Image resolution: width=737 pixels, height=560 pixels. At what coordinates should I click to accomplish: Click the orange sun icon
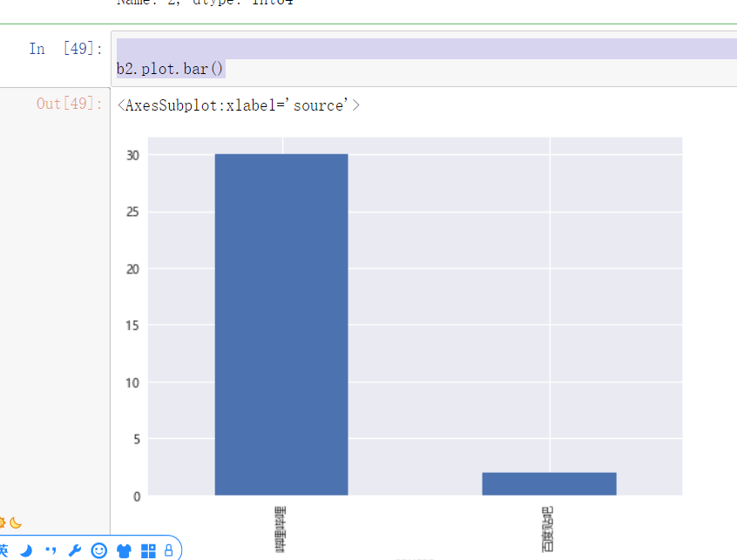click(2, 523)
